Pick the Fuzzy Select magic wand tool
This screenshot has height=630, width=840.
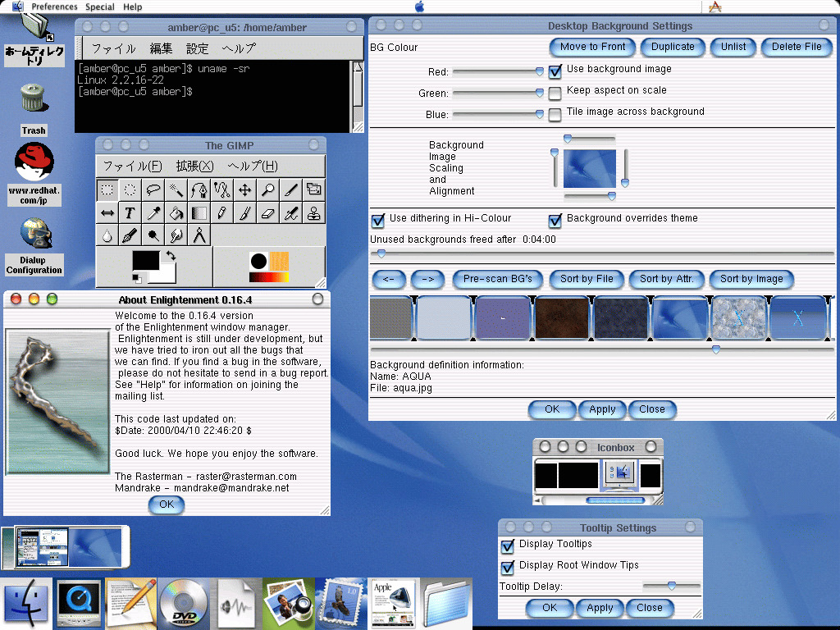[x=176, y=189]
